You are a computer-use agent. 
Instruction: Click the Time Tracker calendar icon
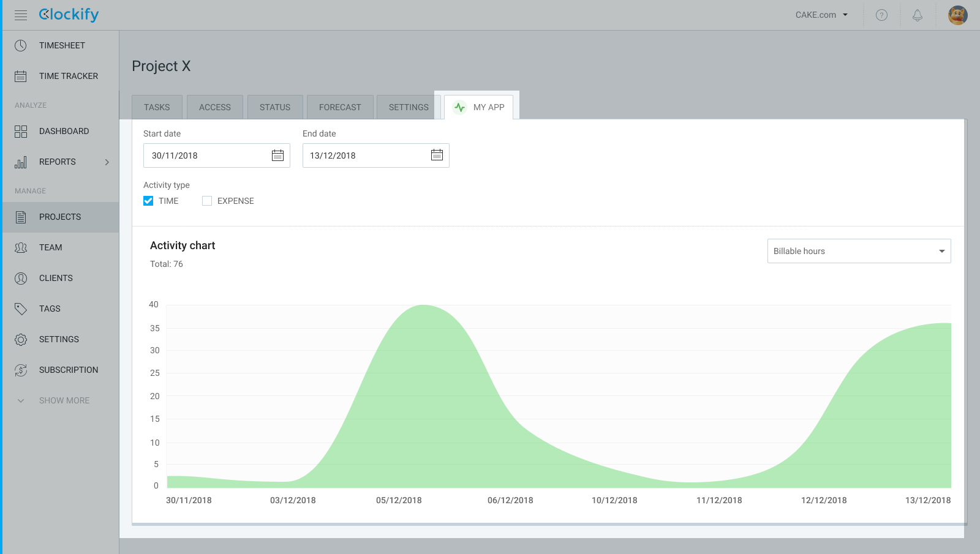pyautogui.click(x=21, y=76)
